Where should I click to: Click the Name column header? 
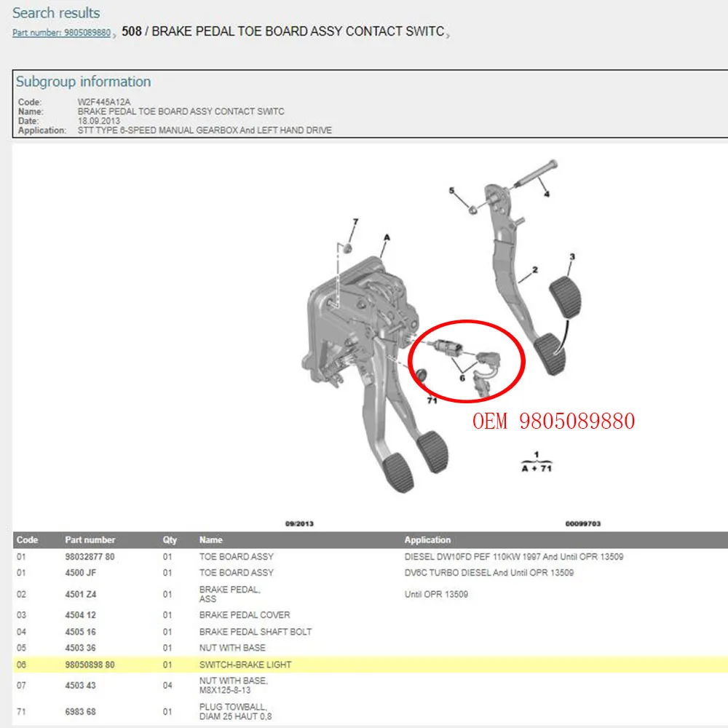[211, 540]
